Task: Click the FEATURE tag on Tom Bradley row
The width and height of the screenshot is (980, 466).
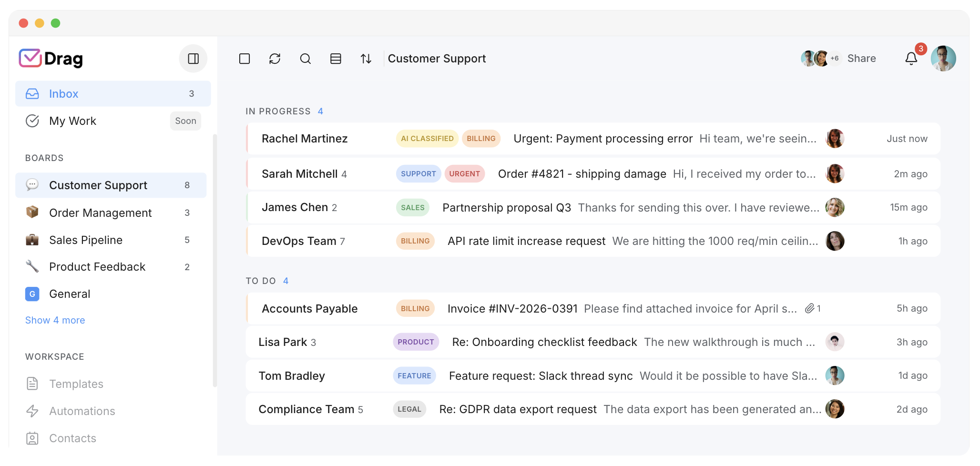Action: [x=414, y=376]
